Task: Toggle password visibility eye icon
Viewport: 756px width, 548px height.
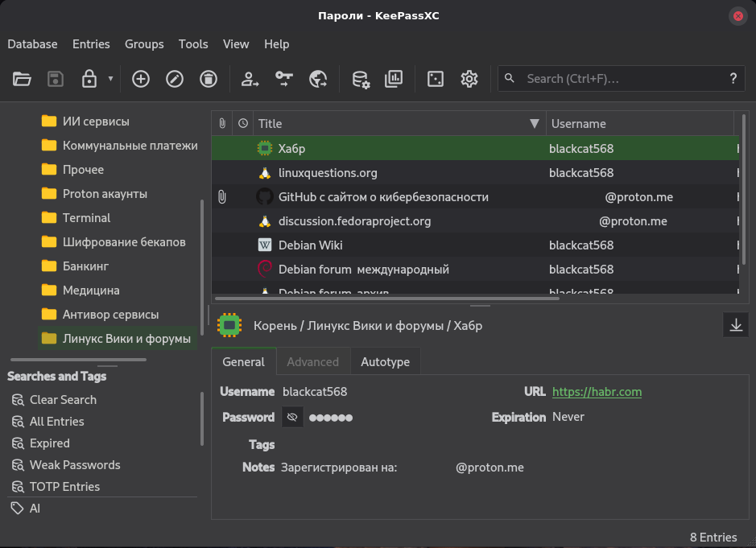Action: click(292, 418)
